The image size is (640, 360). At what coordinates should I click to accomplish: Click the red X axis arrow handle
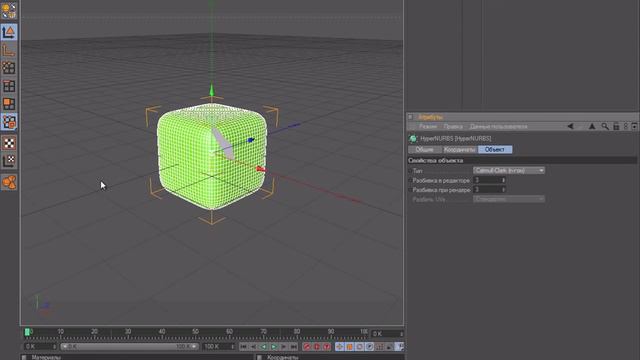click(260, 169)
